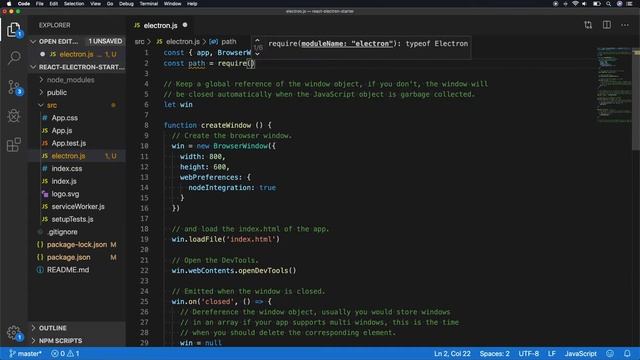Open the Source Control view
640x360 pixels.
pyautogui.click(x=14, y=87)
